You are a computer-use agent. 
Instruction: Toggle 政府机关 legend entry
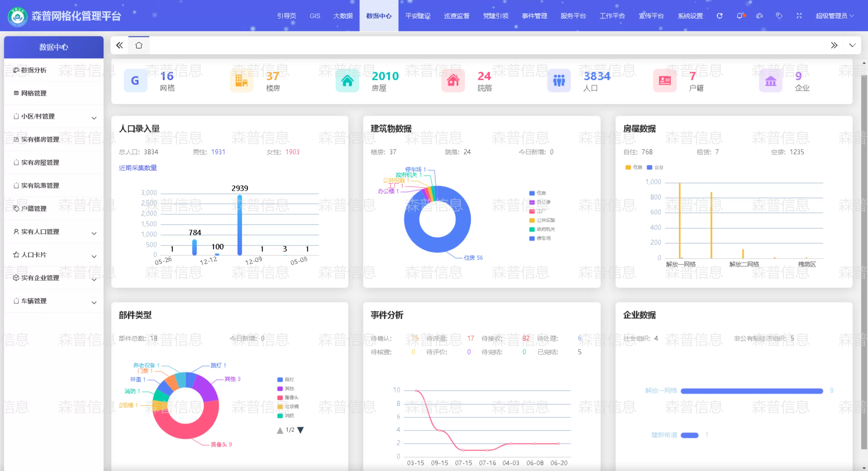pyautogui.click(x=542, y=229)
